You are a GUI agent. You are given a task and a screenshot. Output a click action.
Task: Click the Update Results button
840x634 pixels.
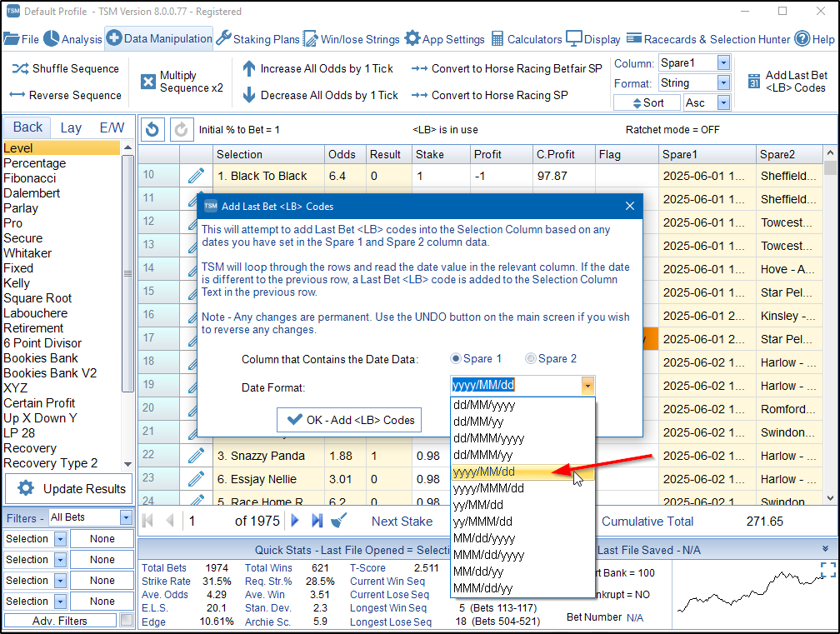coord(69,489)
